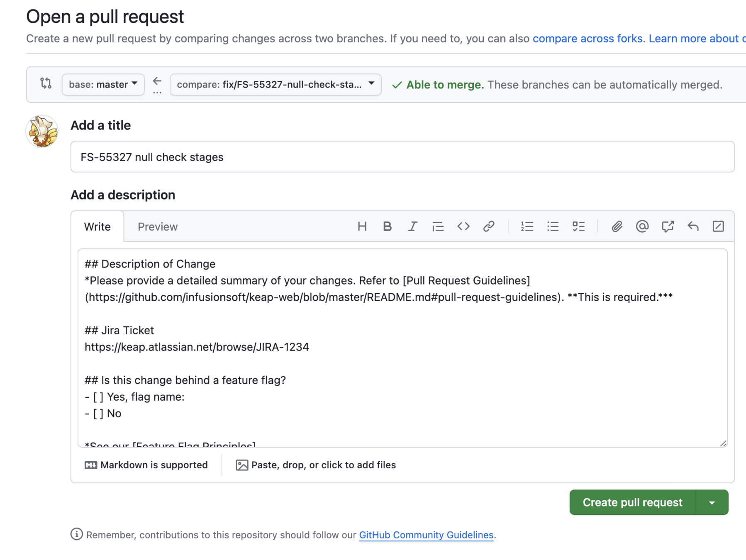Open the base: master branch dropdown
The image size is (746, 560).
103,85
